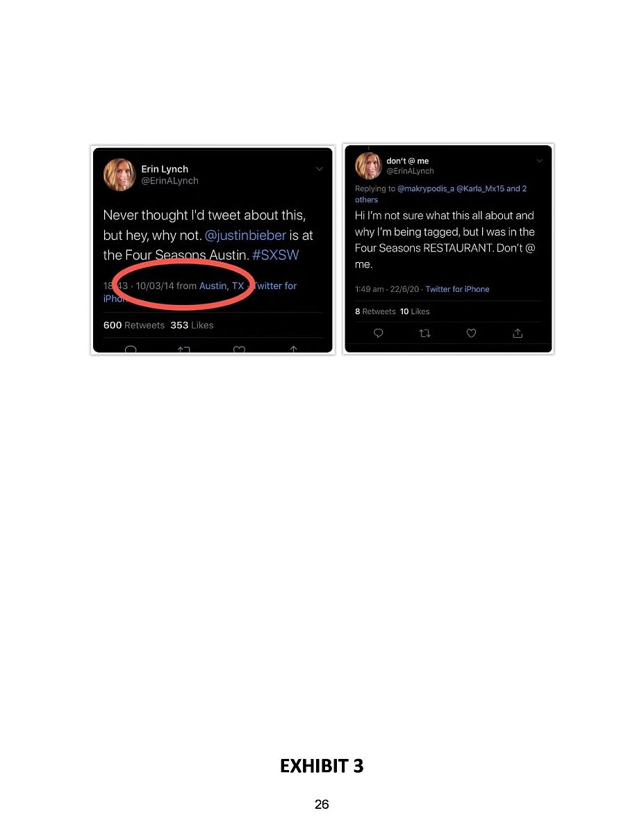The image size is (644, 834).
Task: Open the @justinbieber mention
Action: (x=246, y=235)
